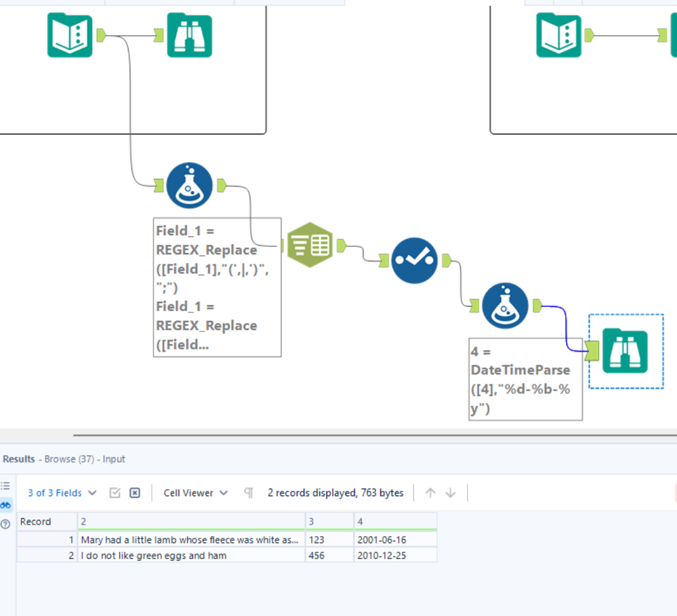677x616 pixels.
Task: Select the date cell 2001-06-16
Action: (396, 539)
